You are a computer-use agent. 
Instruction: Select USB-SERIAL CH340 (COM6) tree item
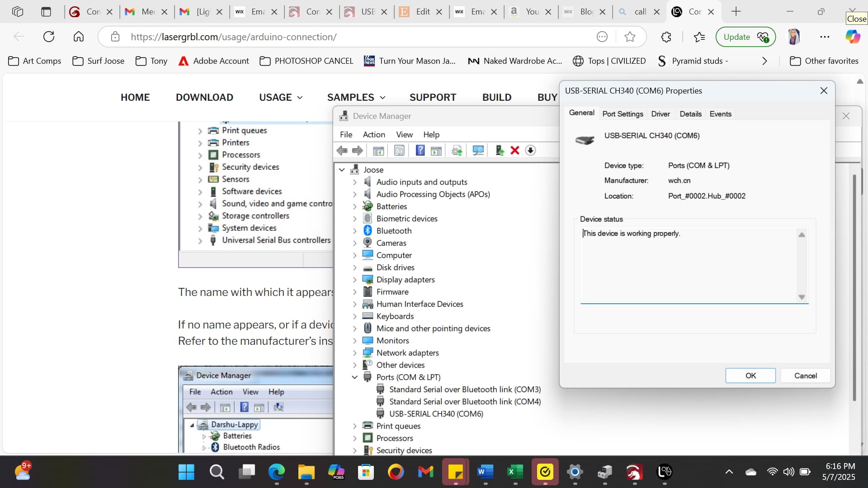(436, 414)
